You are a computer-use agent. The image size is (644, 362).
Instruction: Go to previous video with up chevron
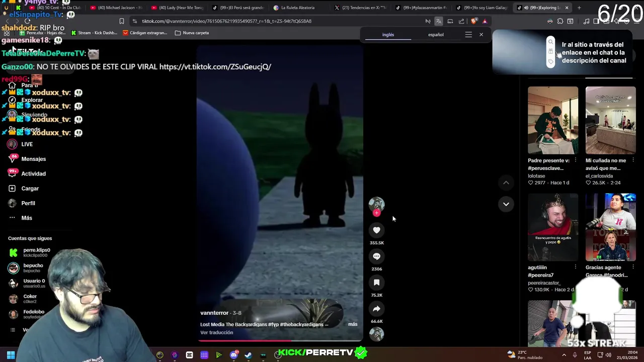506,183
